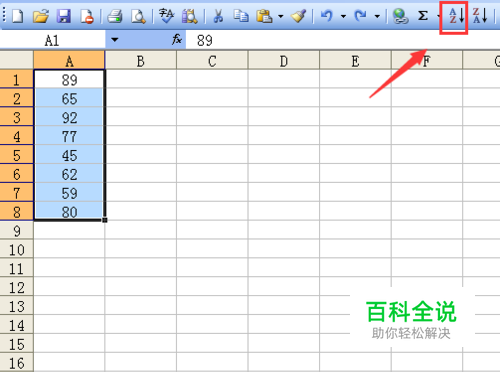Click the AutoSum sigma icon
The height and width of the screenshot is (372, 500).
coord(423,16)
